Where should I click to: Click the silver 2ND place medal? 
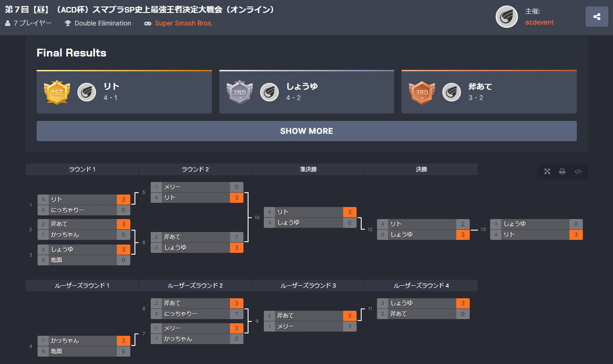pos(240,92)
